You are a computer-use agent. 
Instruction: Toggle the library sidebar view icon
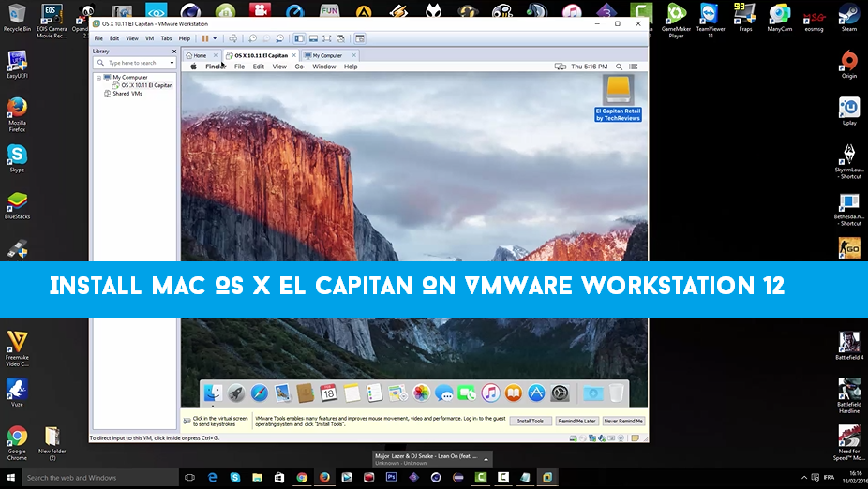(299, 38)
